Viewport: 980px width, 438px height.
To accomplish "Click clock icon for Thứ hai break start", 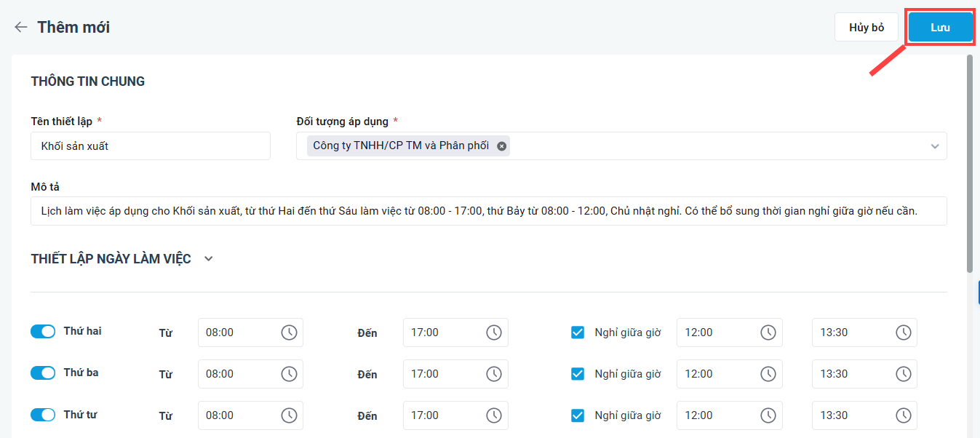I will 768,333.
